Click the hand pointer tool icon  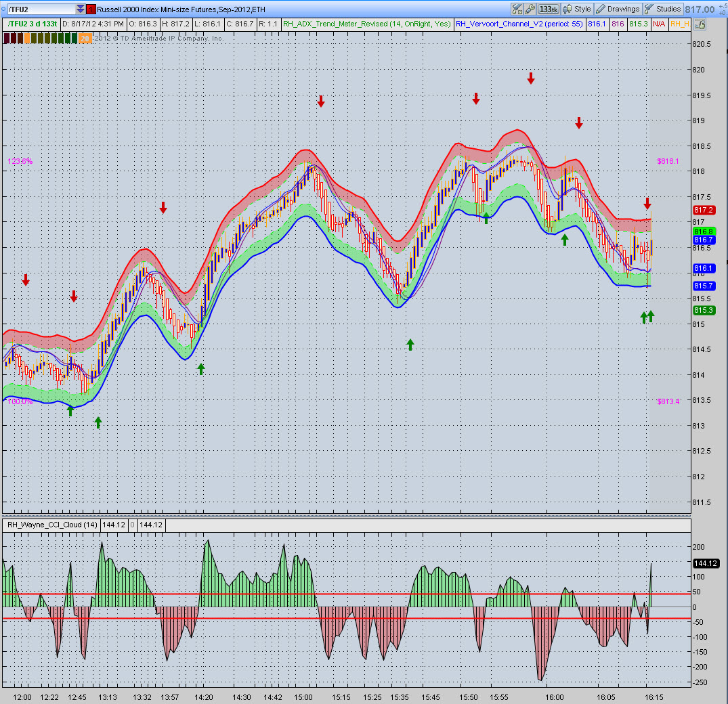700,24
